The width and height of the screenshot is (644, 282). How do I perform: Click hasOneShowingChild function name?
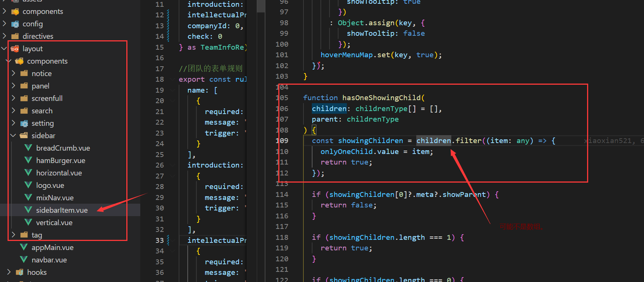point(381,98)
